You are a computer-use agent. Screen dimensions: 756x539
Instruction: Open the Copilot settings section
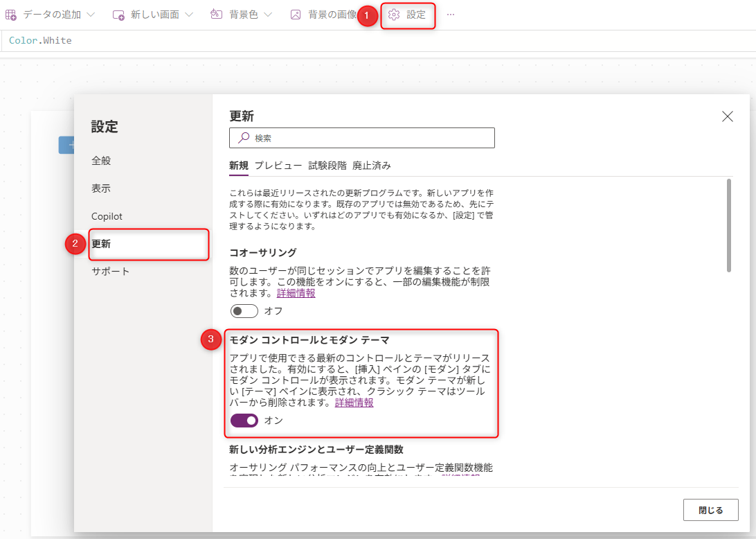107,216
